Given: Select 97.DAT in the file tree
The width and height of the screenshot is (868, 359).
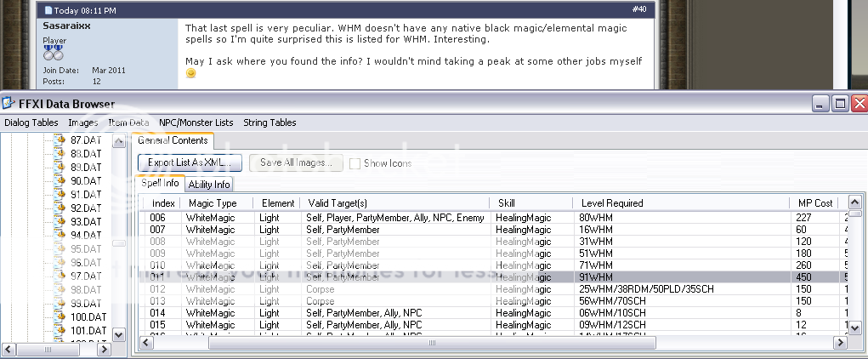Looking at the screenshot, I should point(85,276).
